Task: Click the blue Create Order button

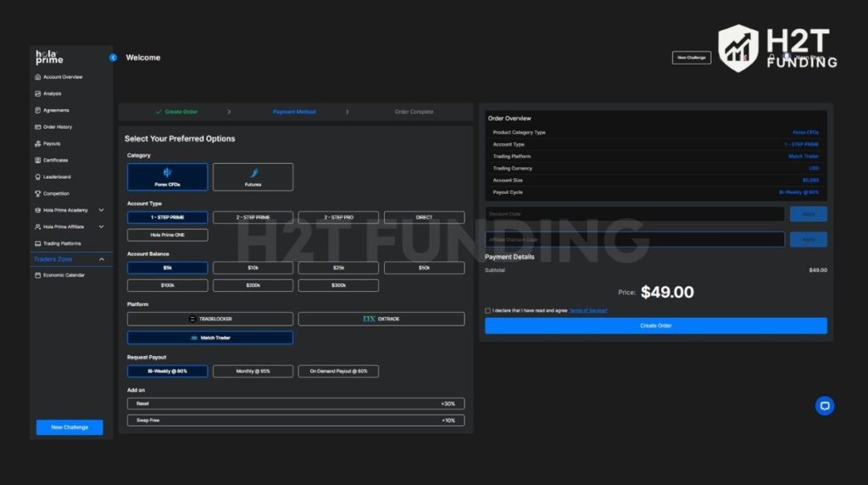Action: 656,326
